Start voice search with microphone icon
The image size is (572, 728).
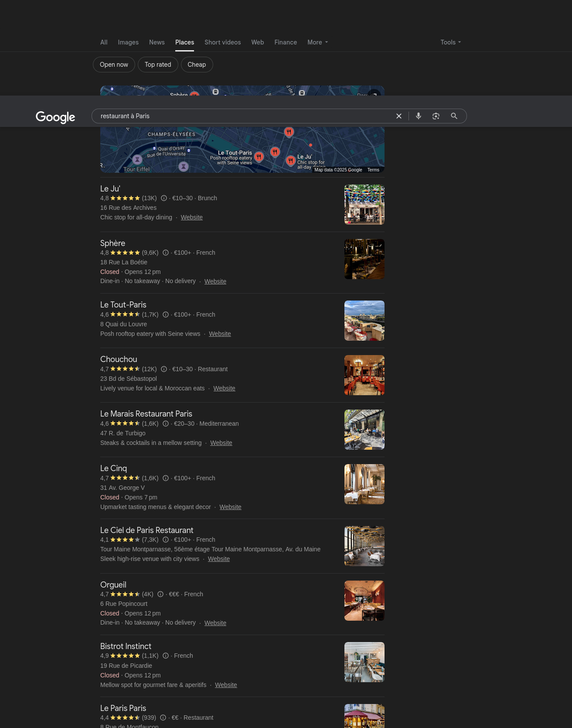coord(419,116)
